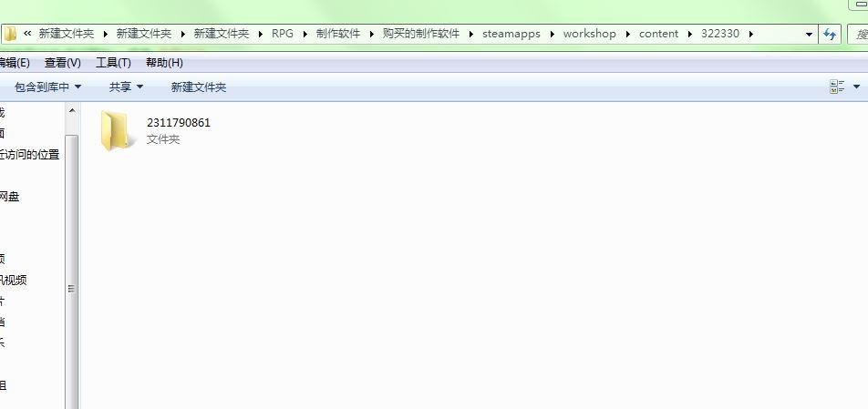
Task: Open the 编辑(E) menu
Action: 15,63
